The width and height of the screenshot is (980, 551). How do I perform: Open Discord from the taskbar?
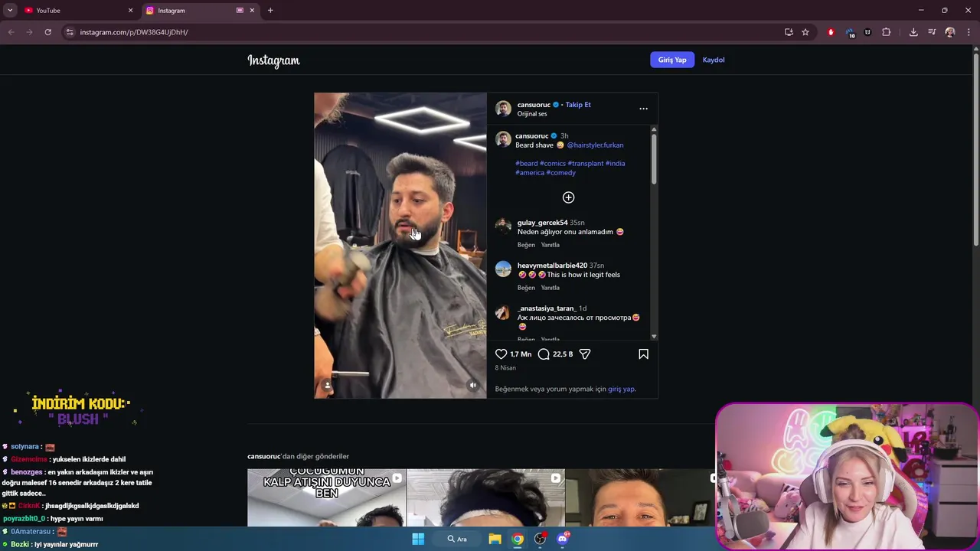(563, 539)
